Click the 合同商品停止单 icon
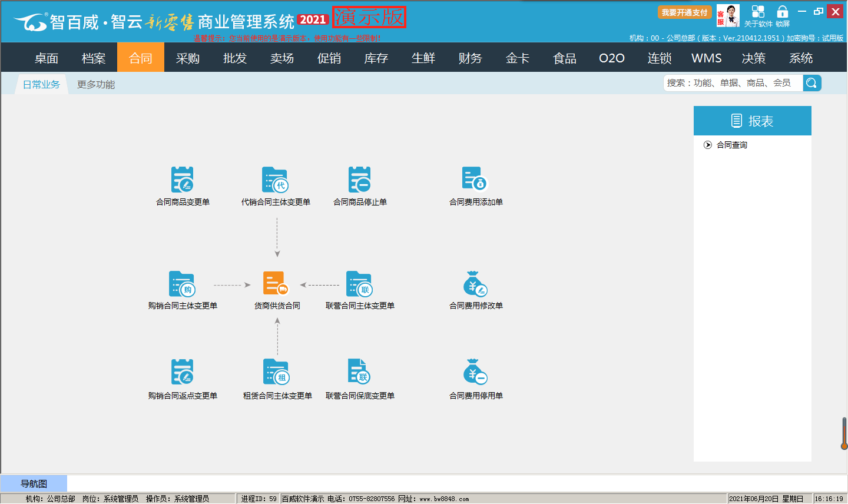Image resolution: width=848 pixels, height=504 pixels. click(x=360, y=180)
